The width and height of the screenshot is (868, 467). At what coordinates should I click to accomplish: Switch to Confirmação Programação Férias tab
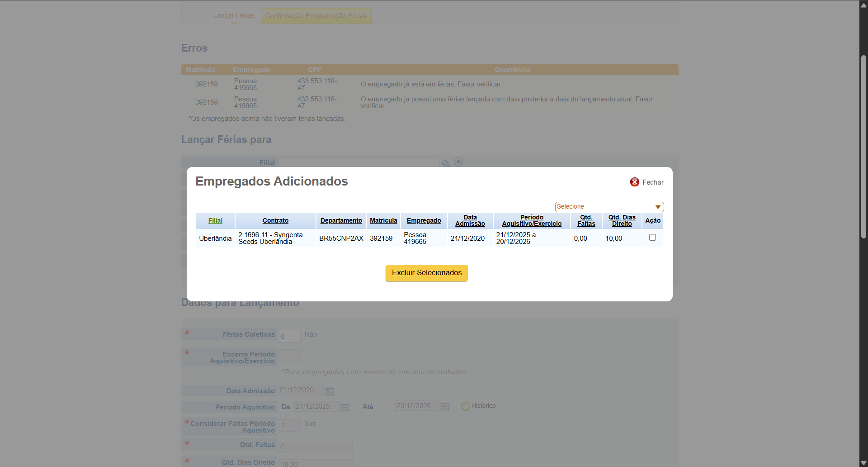(316, 16)
